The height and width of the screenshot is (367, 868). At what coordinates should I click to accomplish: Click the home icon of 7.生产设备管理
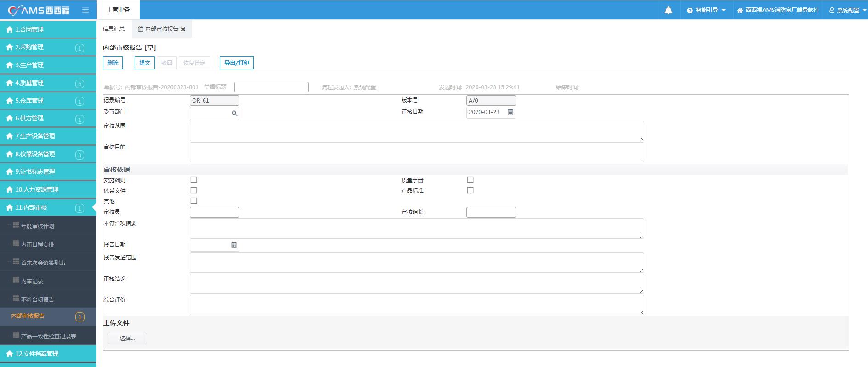[10, 136]
